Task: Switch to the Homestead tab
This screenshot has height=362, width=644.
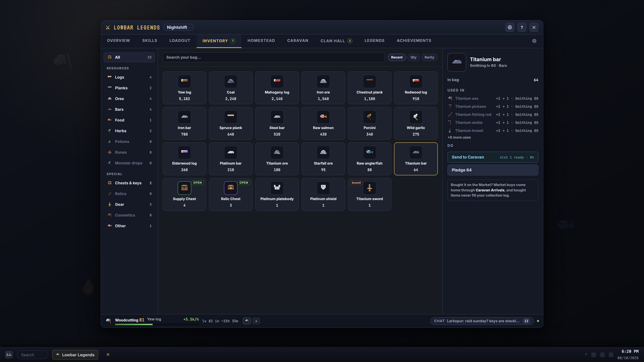Action: 261,41
